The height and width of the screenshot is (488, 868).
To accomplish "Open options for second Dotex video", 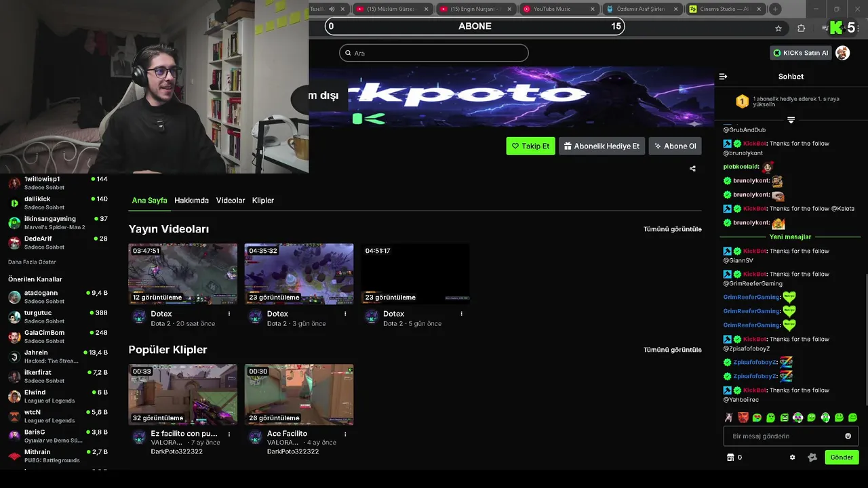I will [345, 314].
